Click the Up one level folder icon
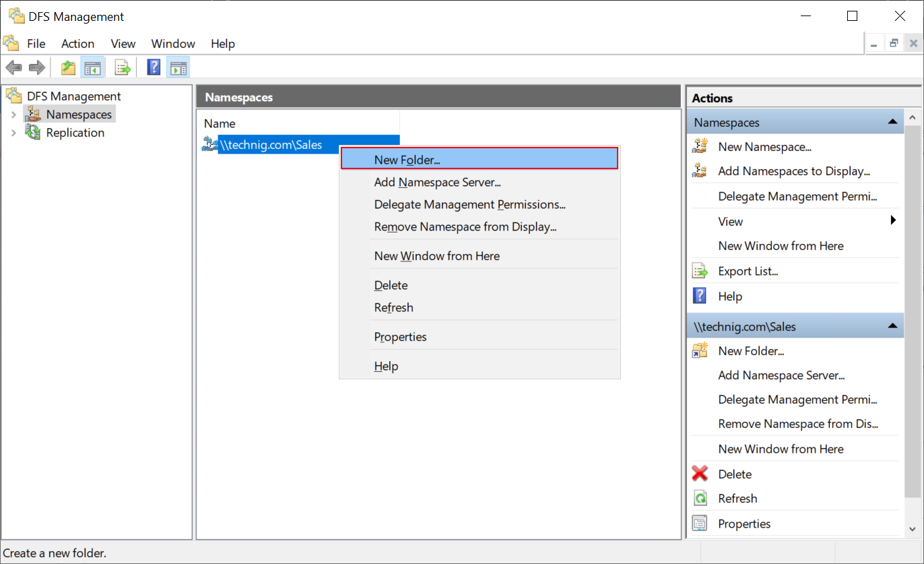 tap(68, 67)
